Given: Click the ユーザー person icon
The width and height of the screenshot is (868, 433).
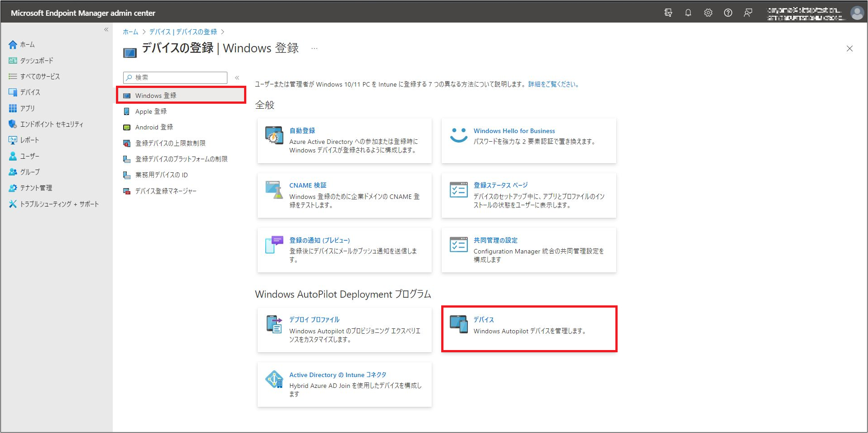Looking at the screenshot, I should (x=13, y=156).
